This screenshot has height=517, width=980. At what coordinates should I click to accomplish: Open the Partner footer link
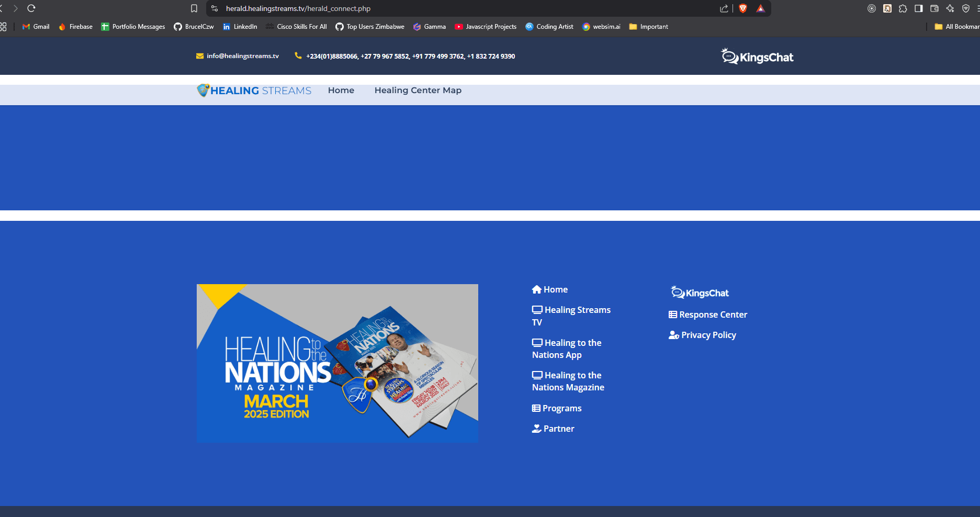click(x=553, y=429)
